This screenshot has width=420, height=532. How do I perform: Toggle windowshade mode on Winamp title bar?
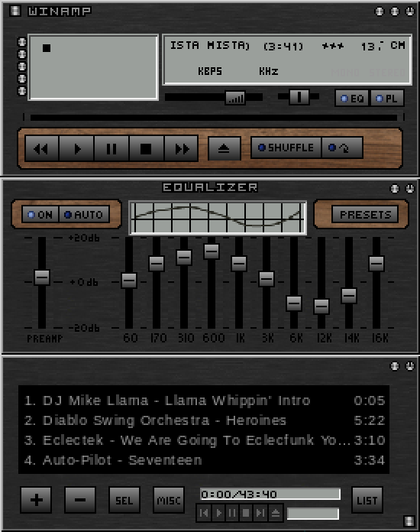[395, 11]
